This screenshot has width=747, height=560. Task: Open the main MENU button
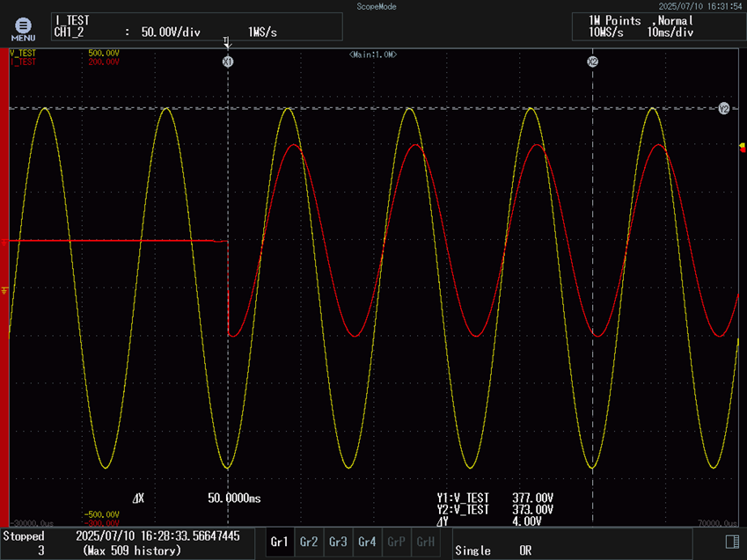pyautogui.click(x=23, y=29)
